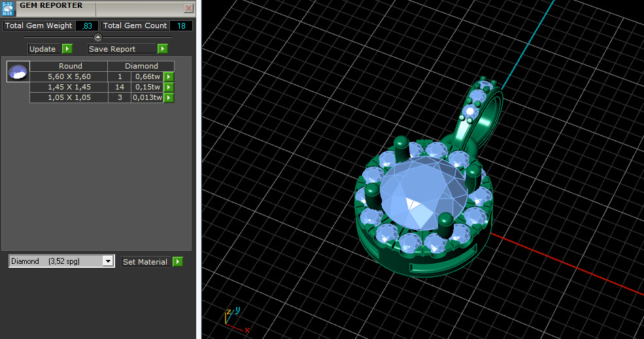The image size is (644, 339).
Task: Click the 0,66tw weight cell
Action: (148, 76)
